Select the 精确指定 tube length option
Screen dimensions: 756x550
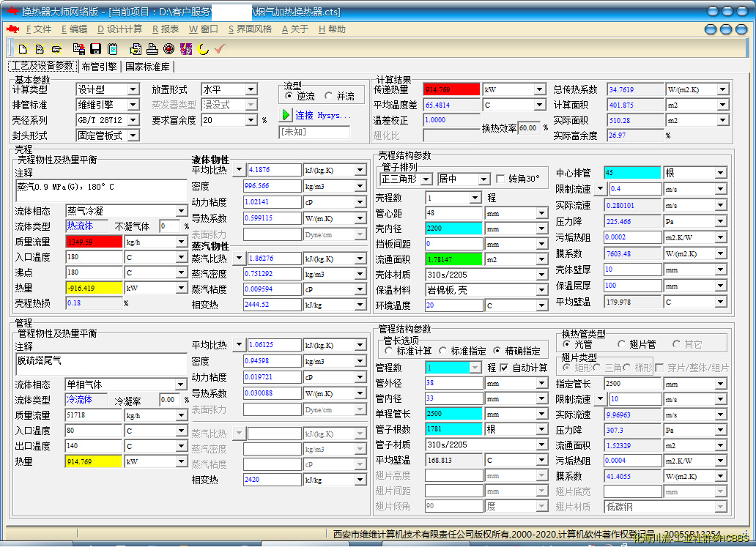coord(497,351)
